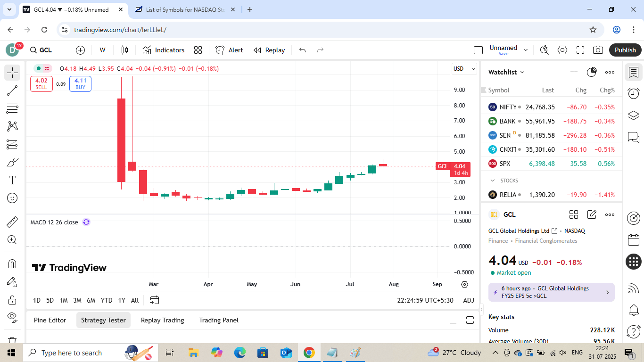
Task: Switch to the Strategy Tester tab
Action: [103, 320]
